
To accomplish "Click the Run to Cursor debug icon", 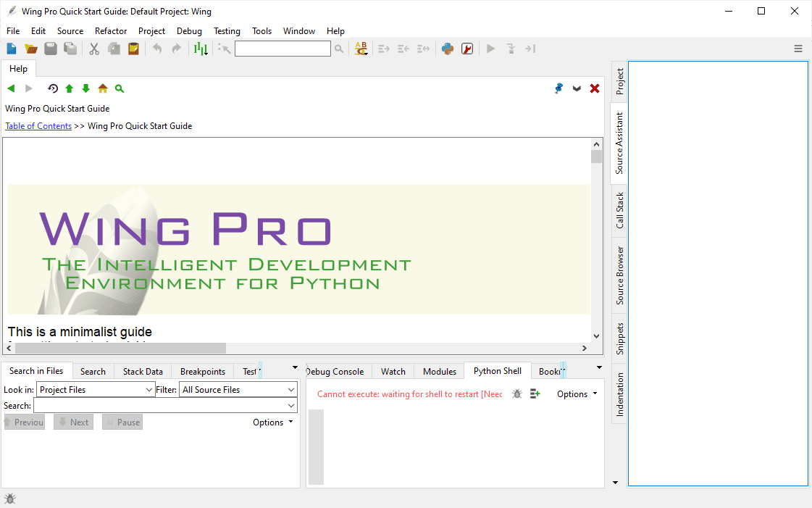I will point(530,49).
